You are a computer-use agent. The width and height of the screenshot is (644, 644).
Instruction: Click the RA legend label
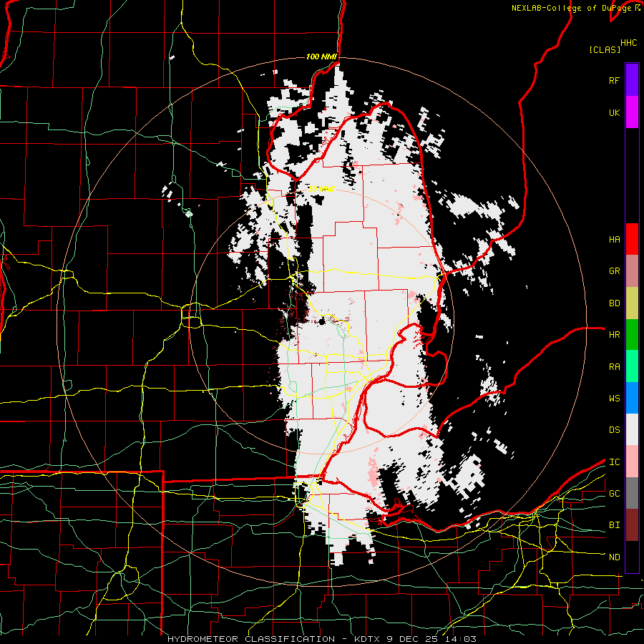click(x=614, y=367)
